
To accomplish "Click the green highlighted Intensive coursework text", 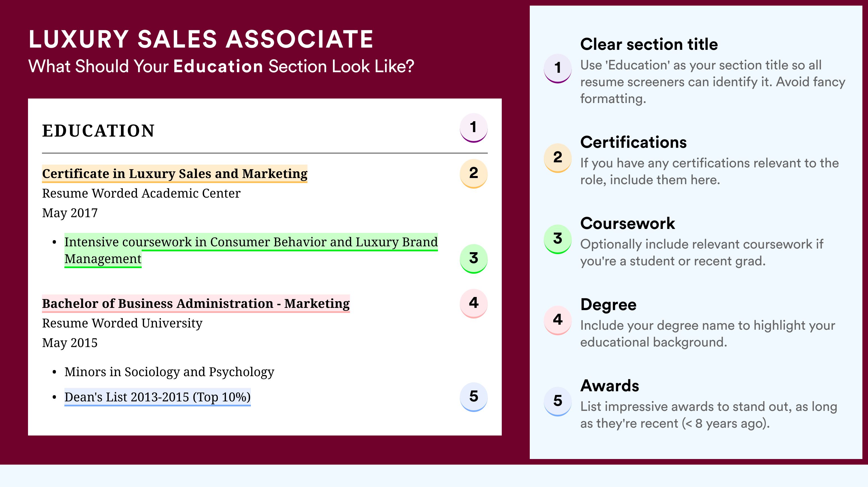I will pos(251,250).
